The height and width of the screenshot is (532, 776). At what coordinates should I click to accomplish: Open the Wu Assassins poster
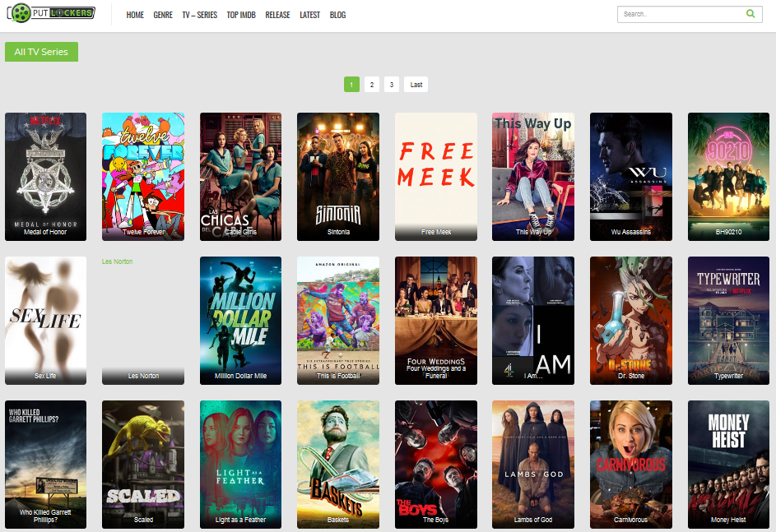(x=631, y=177)
